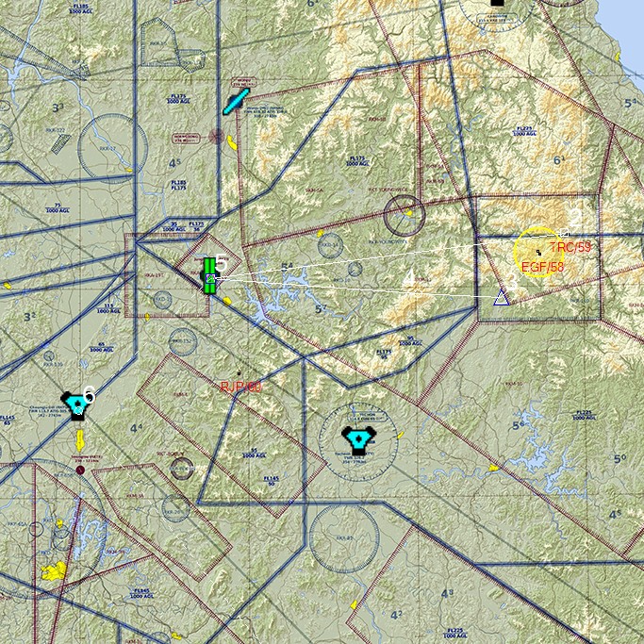Click the purple circled airfield symbol with the yellow patch
The height and width of the screenshot is (644, 644).
point(405,215)
